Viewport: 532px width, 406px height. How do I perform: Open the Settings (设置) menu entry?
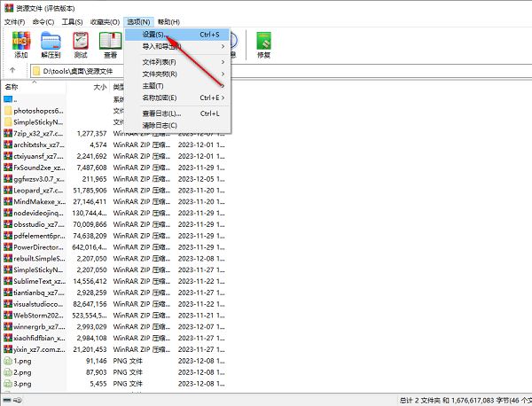177,35
